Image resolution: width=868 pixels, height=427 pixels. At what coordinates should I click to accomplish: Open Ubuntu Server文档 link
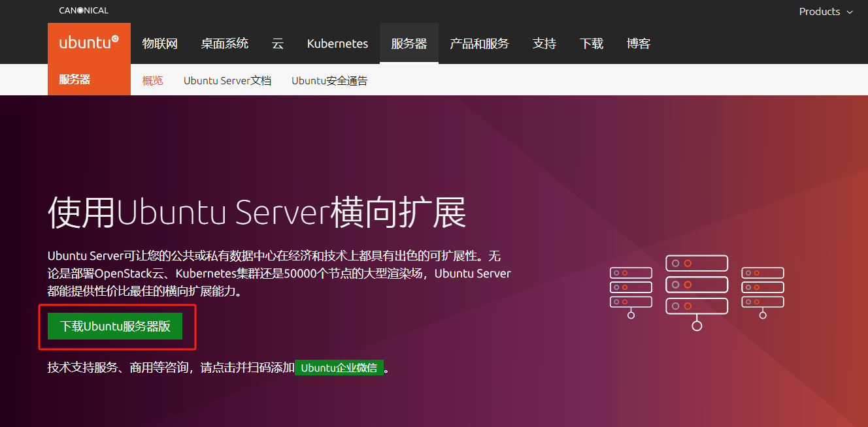point(227,81)
